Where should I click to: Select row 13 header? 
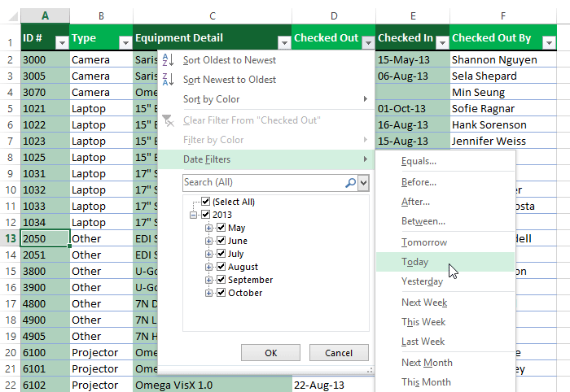pyautogui.click(x=10, y=238)
